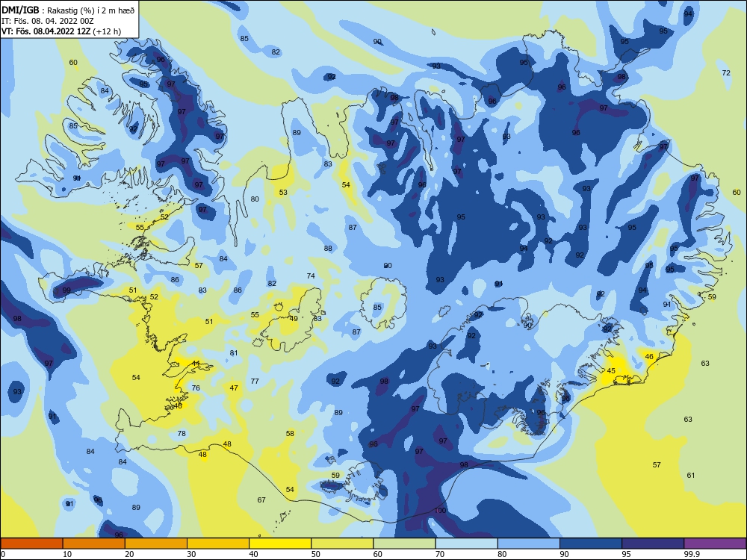Click the bright yellow 40–50 legend swatch
The image size is (747, 560).
(x=280, y=544)
